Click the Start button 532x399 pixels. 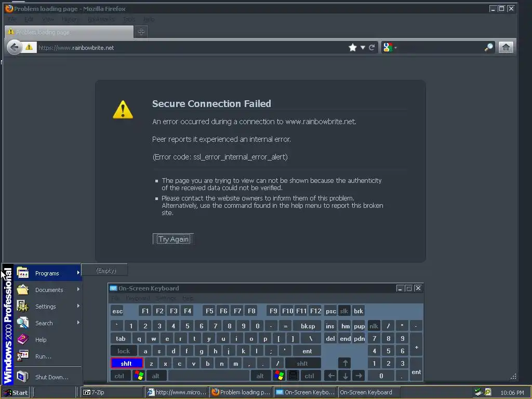click(x=16, y=393)
